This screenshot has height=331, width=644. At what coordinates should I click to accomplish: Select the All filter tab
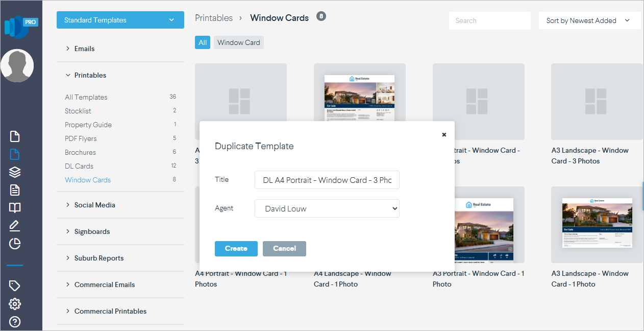pyautogui.click(x=203, y=42)
